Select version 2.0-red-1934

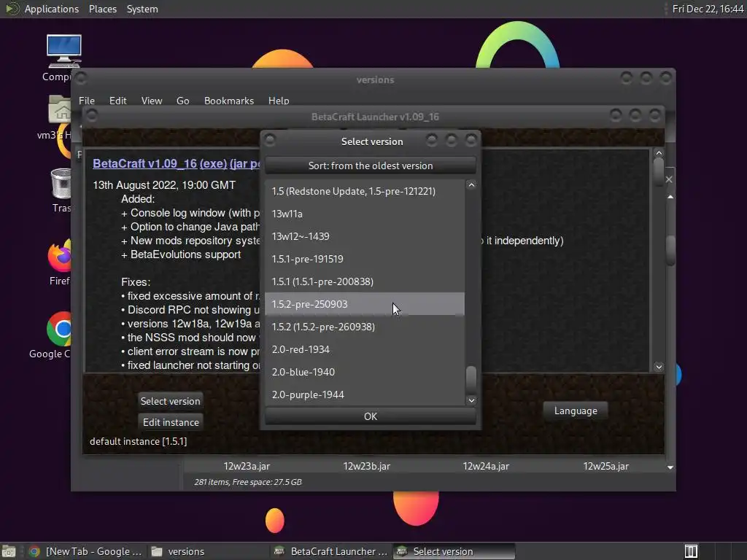(365, 349)
